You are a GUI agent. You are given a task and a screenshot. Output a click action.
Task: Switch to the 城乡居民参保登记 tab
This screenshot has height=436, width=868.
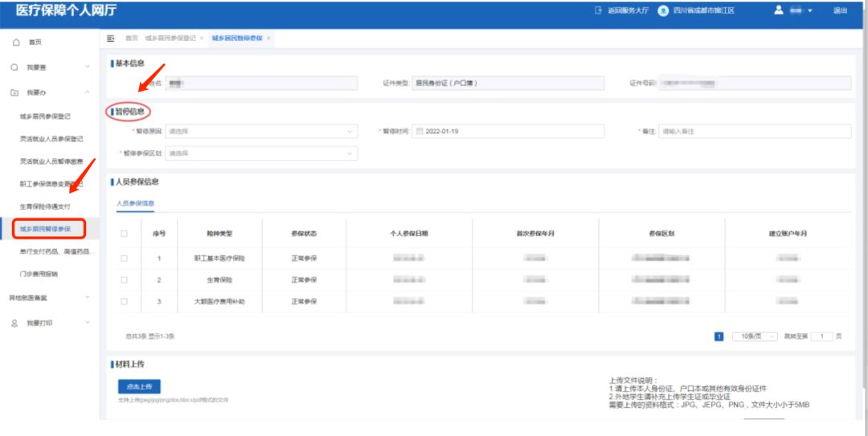[x=170, y=38]
